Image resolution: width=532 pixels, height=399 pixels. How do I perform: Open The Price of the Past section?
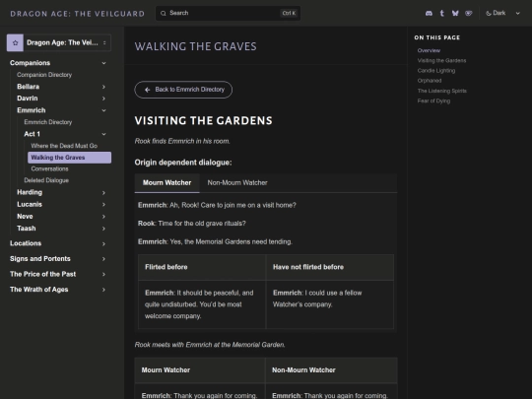coord(43,274)
